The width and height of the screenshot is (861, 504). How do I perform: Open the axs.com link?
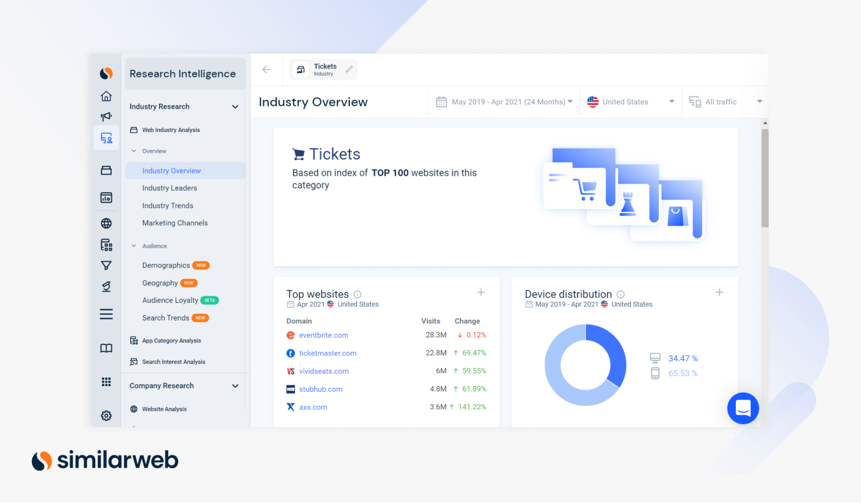(313, 407)
